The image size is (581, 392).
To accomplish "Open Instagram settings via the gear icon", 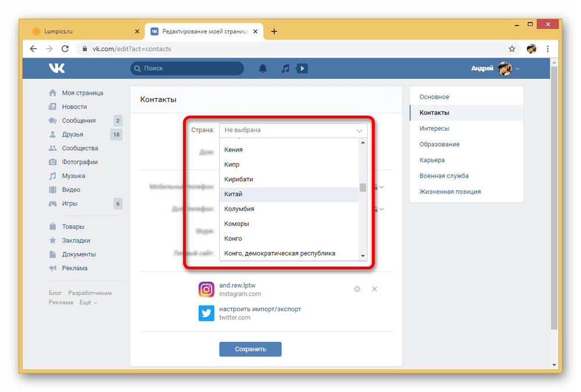I will coord(357,289).
